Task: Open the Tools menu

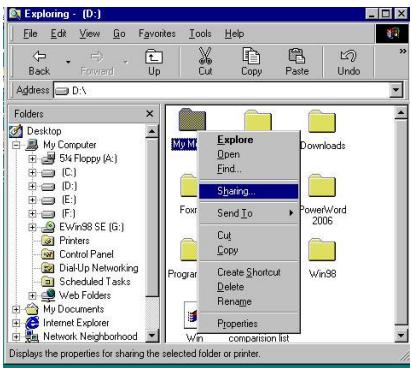Action: (x=200, y=34)
